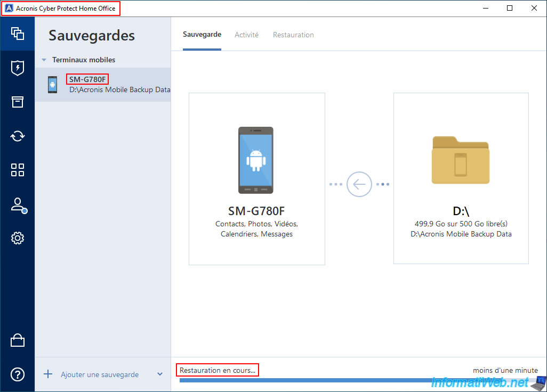Click the large Android phone image
The height and width of the screenshot is (392, 547).
pos(256,160)
